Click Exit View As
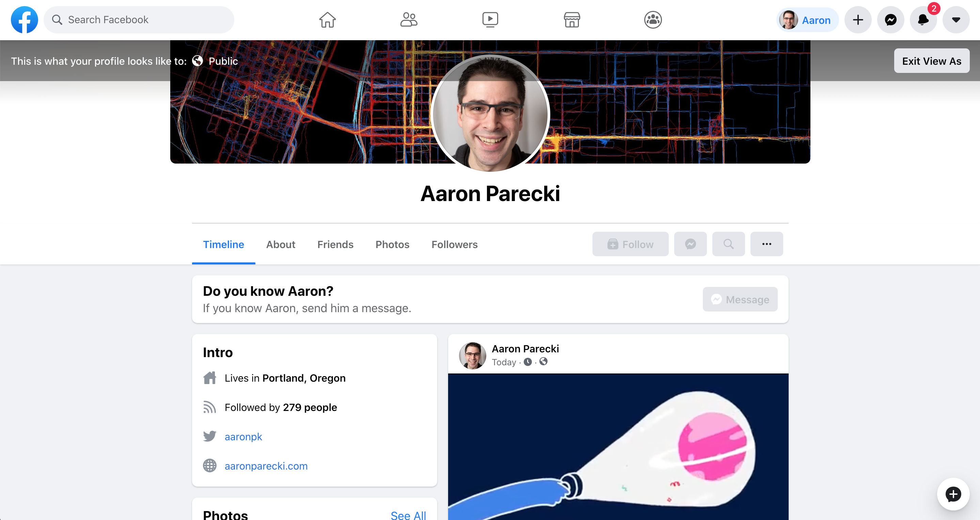980x520 pixels. tap(932, 61)
